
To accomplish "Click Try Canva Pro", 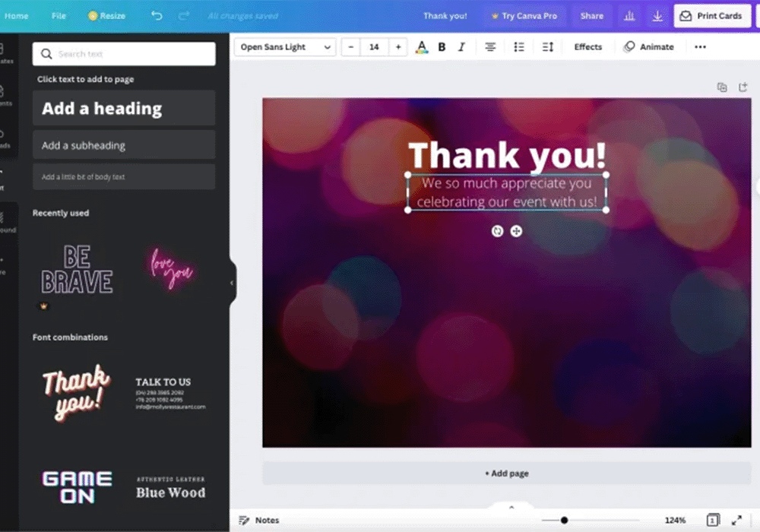I will [x=524, y=16].
